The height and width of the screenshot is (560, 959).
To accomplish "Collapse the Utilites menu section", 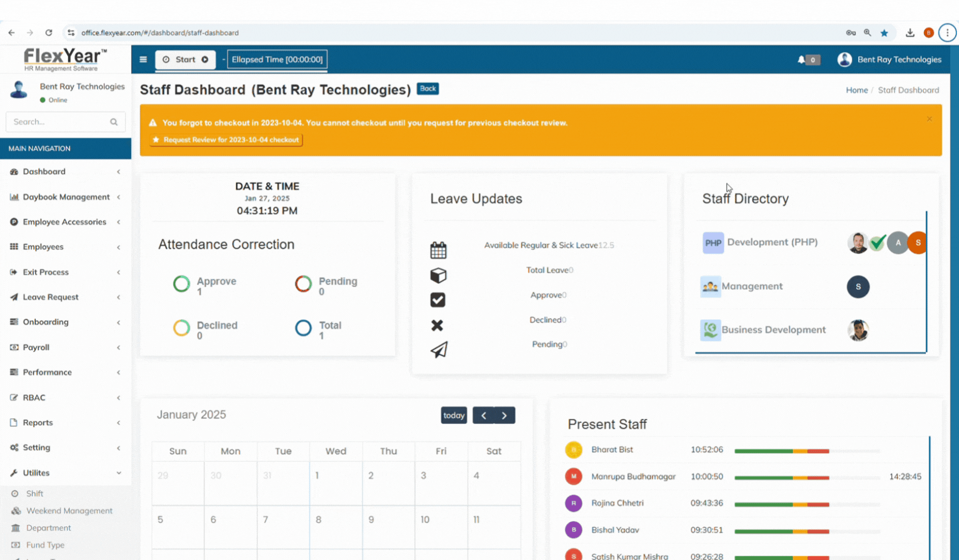I will [65, 473].
